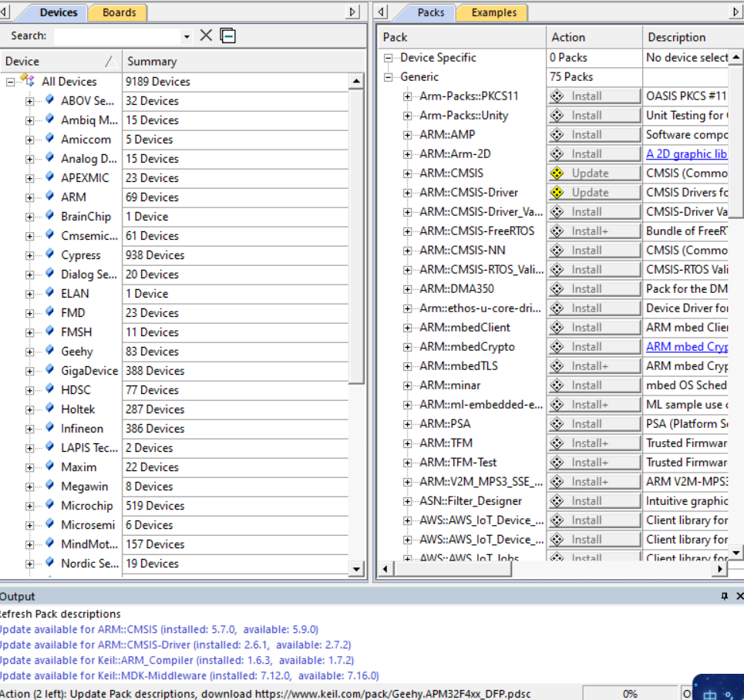
Task: Select the Packs tab
Action: coord(431,12)
